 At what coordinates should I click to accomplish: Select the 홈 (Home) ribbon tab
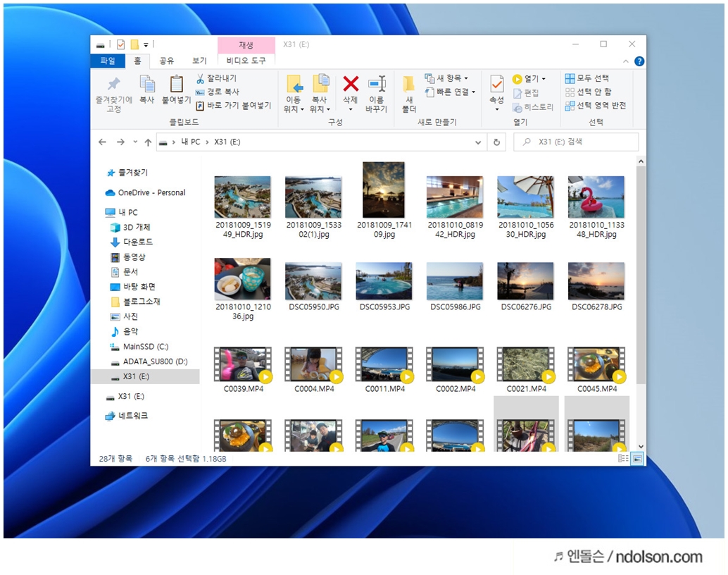137,61
